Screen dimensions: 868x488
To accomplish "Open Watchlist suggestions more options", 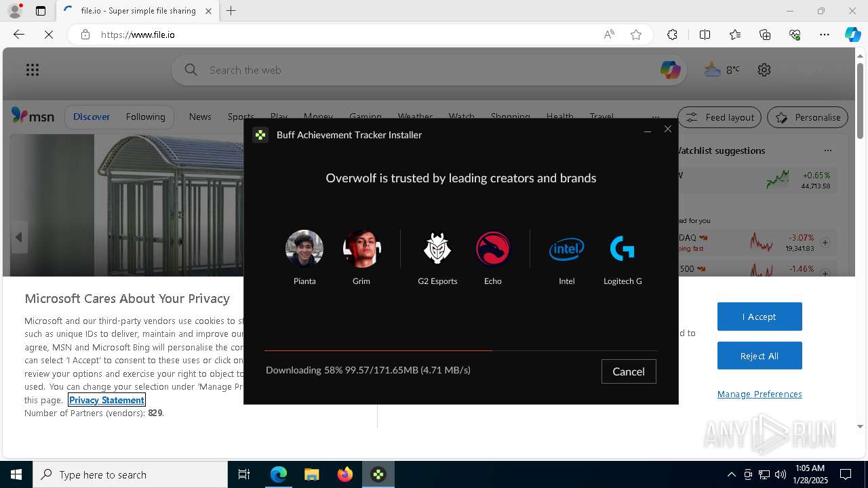I will (827, 150).
